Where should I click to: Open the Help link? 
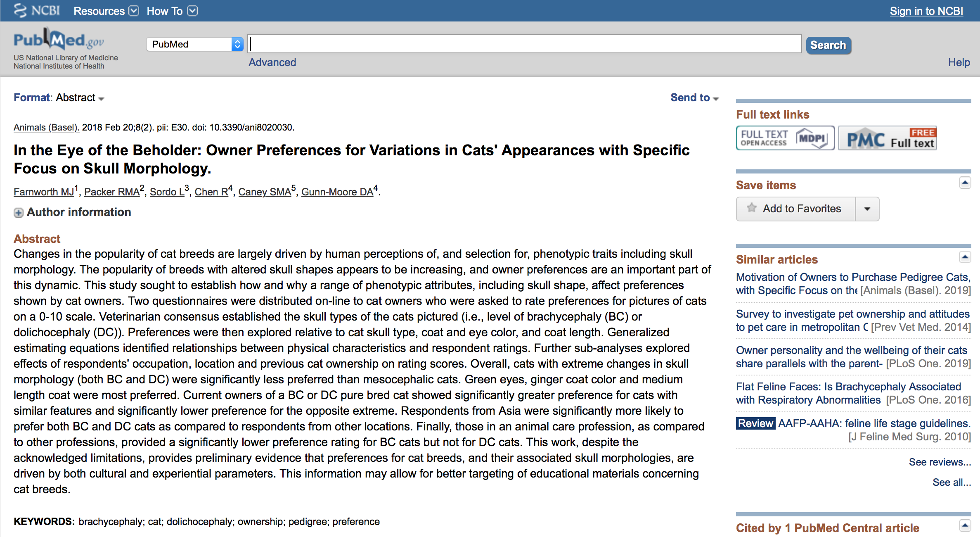coord(959,62)
